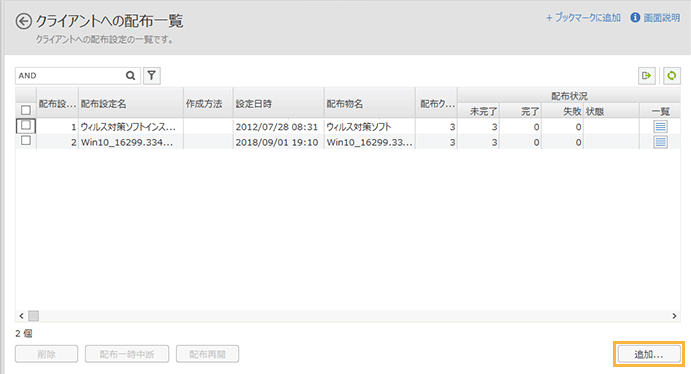Click ブックマークに追加 link

point(583,18)
